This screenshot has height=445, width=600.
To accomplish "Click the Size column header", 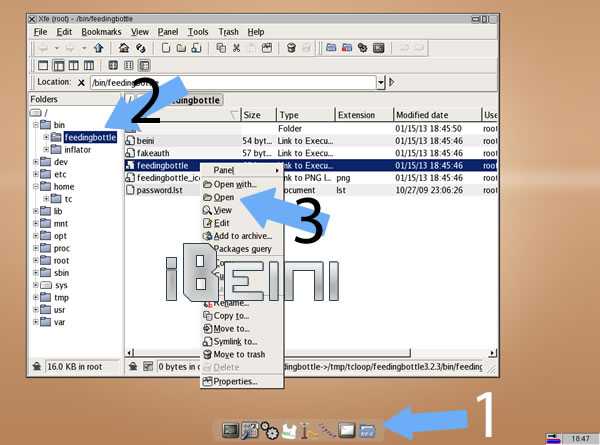I will coord(257,115).
